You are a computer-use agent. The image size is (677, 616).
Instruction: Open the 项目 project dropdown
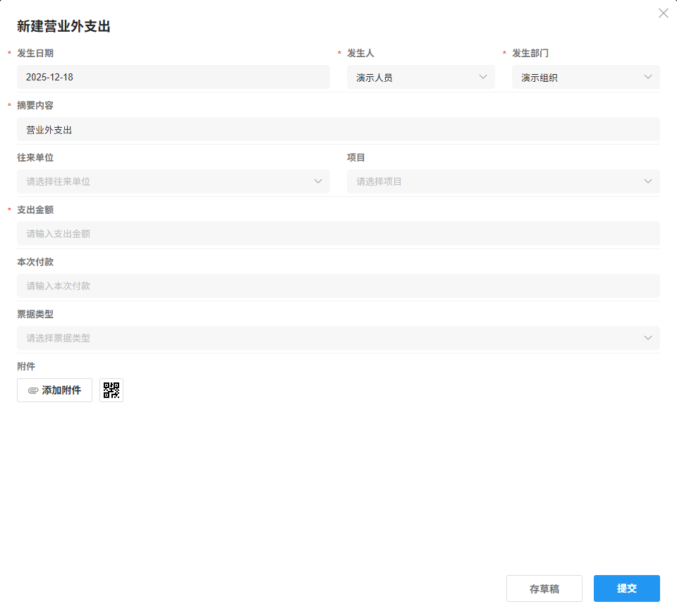(x=494, y=181)
